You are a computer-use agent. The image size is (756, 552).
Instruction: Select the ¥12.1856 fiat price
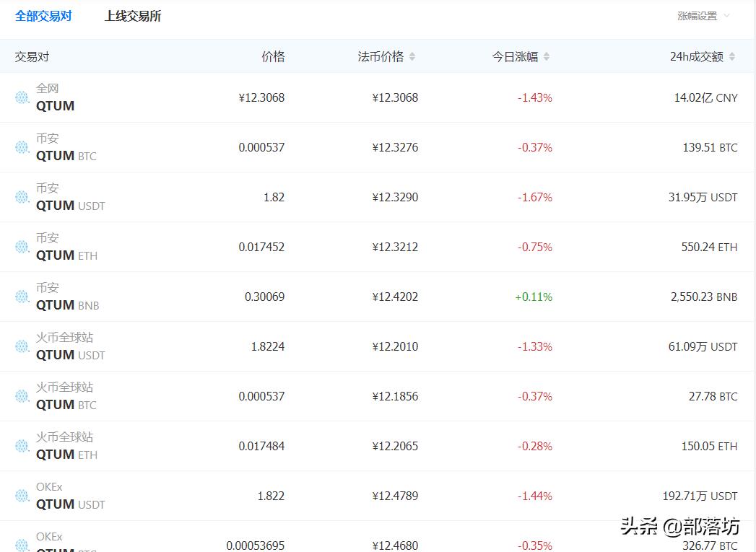[396, 396]
